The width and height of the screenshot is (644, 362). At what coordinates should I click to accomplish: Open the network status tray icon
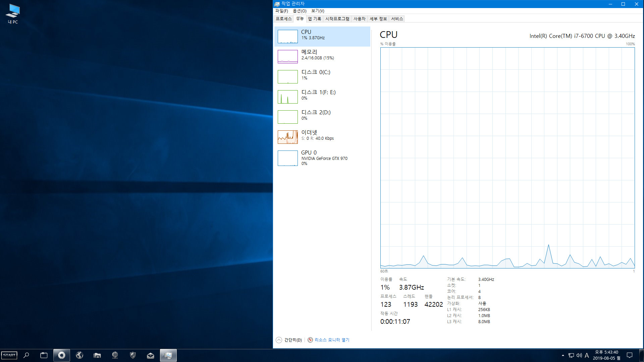coord(571,355)
